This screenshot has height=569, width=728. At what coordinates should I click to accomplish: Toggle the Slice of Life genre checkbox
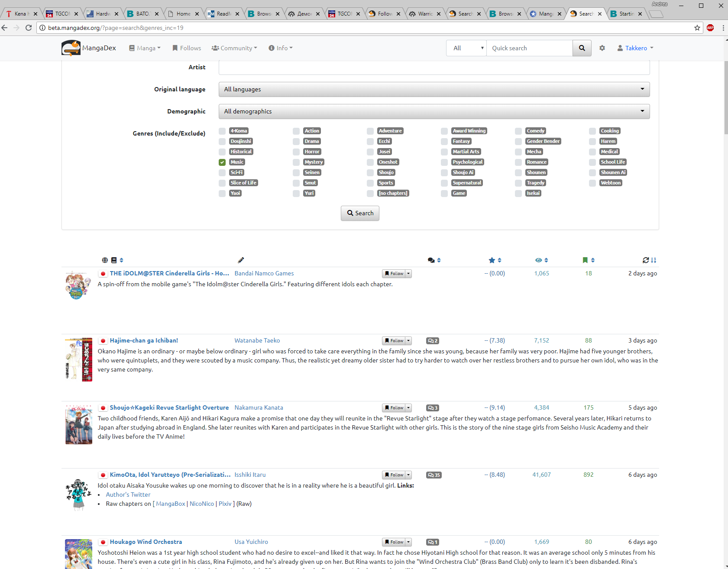222,183
